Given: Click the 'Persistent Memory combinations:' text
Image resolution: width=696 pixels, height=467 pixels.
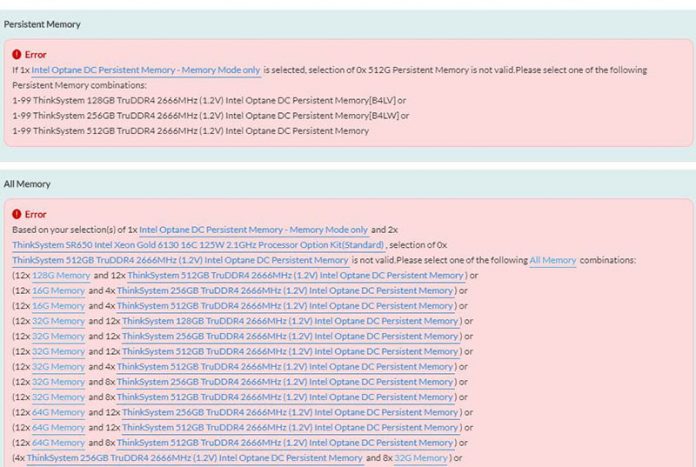Looking at the screenshot, I should [x=79, y=85].
